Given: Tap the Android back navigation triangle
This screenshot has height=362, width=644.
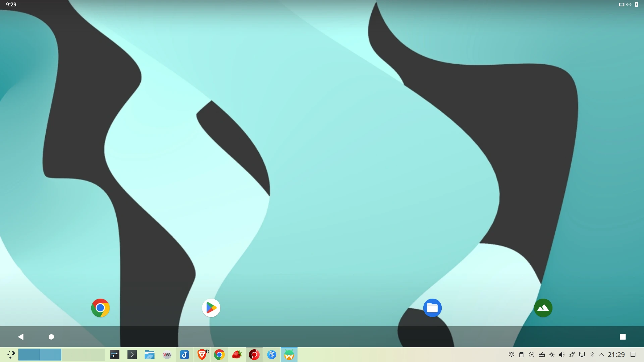Looking at the screenshot, I should 21,337.
